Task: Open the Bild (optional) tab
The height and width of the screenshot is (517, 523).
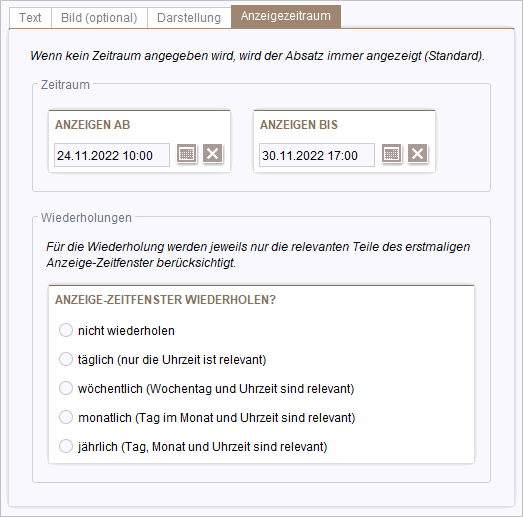Action: [x=99, y=18]
